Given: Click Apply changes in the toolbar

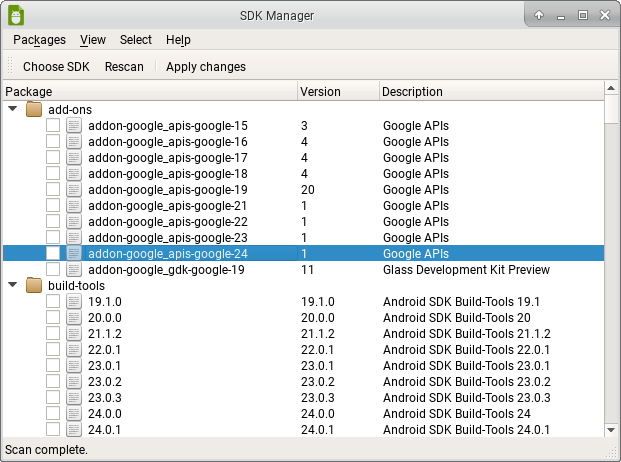Looking at the screenshot, I should coord(206,67).
